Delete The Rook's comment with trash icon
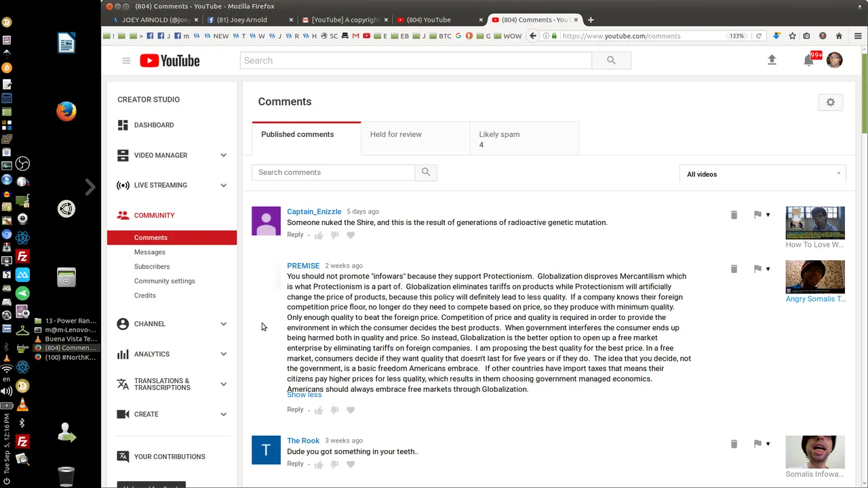Viewport: 868px width, 488px height. pyautogui.click(x=734, y=444)
